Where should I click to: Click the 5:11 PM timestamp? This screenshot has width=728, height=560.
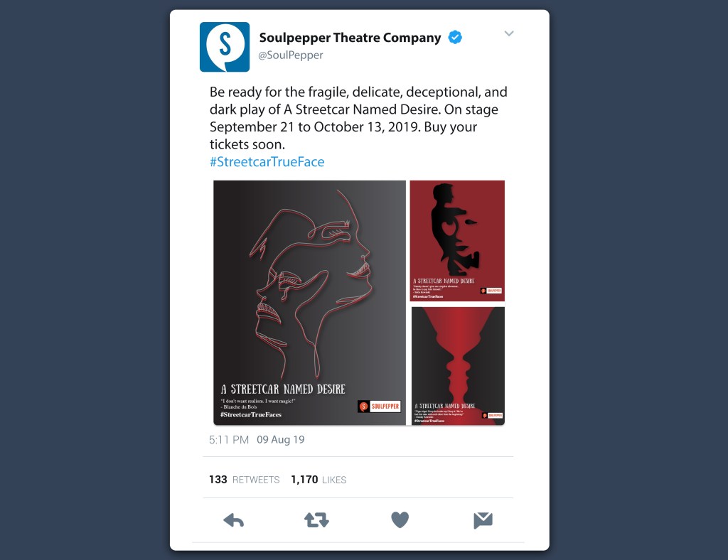229,440
